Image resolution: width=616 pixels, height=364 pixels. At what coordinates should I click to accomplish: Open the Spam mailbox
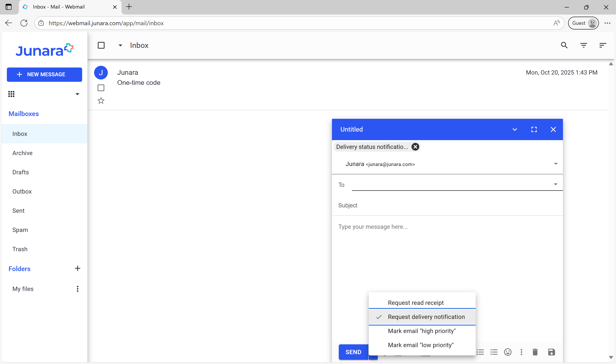[44, 230]
